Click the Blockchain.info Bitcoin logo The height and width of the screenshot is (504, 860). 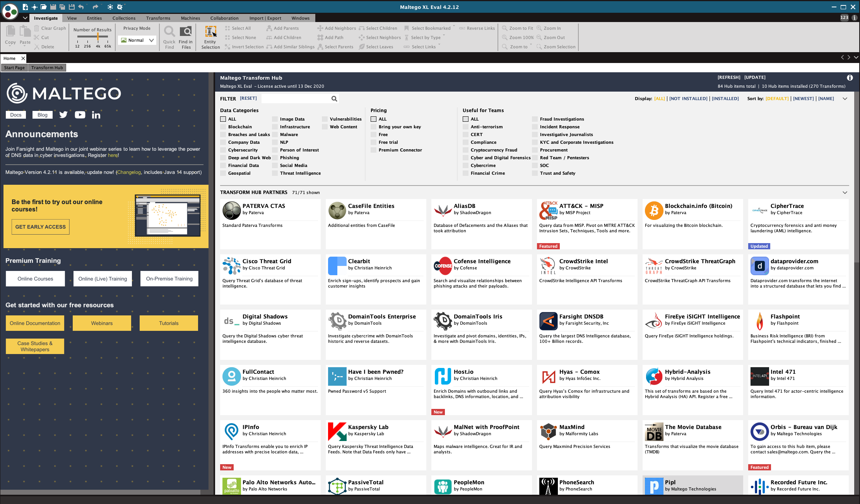tap(654, 211)
